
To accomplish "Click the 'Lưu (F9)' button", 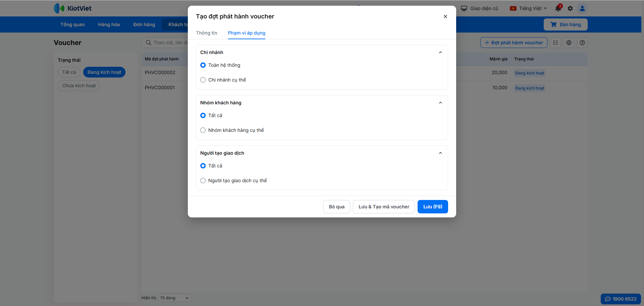I will point(433,207).
